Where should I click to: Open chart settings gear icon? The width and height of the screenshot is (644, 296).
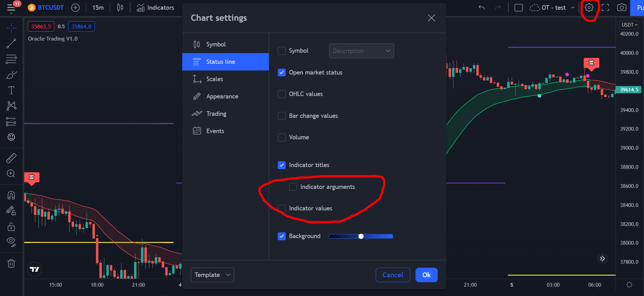point(589,8)
